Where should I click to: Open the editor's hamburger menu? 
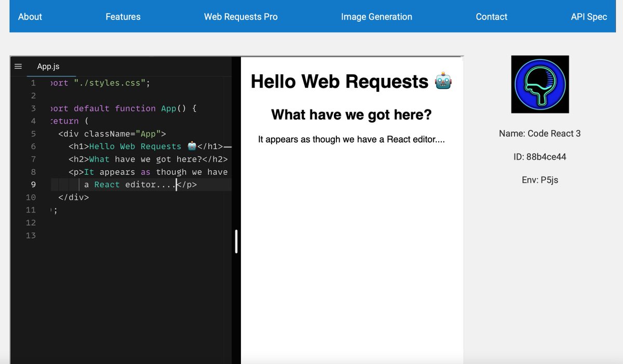(x=18, y=66)
